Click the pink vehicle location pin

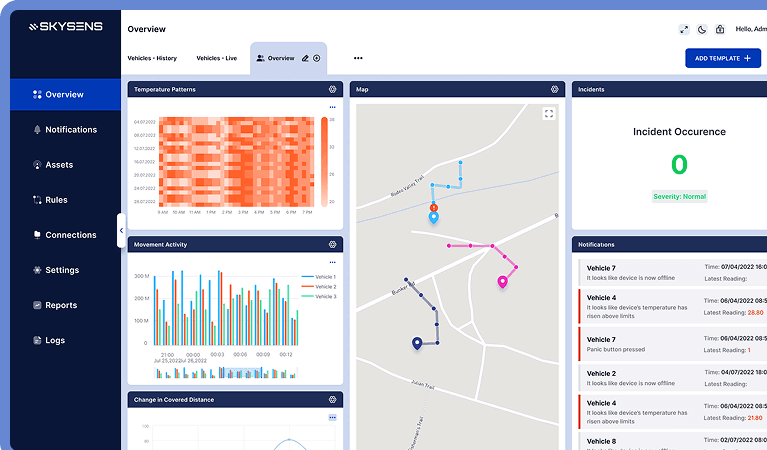tap(502, 281)
